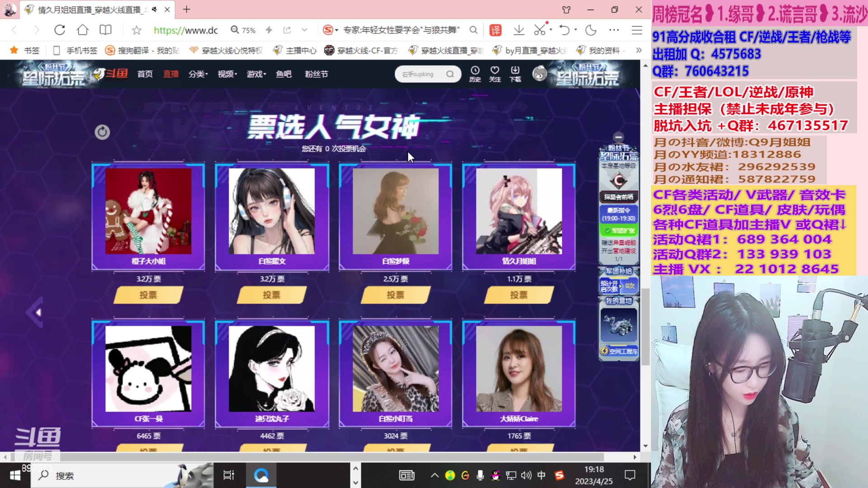Click the search magnifier in browser search box
Image resolution: width=868 pixels, height=488 pixels.
(473, 30)
